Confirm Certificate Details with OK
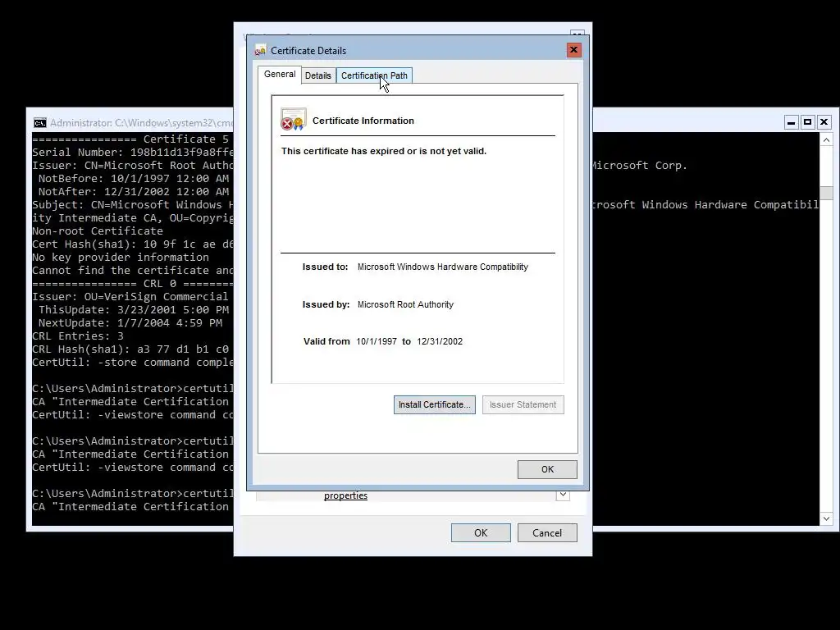Image resolution: width=840 pixels, height=630 pixels. 547,469
